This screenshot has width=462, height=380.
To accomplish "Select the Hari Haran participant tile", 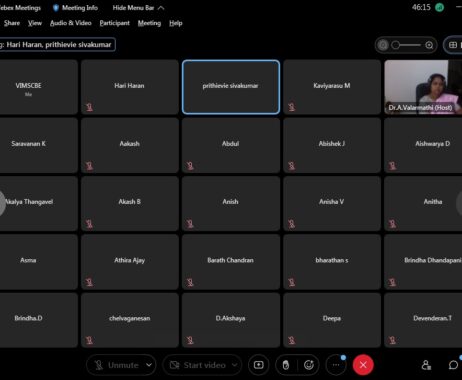I will (x=130, y=87).
